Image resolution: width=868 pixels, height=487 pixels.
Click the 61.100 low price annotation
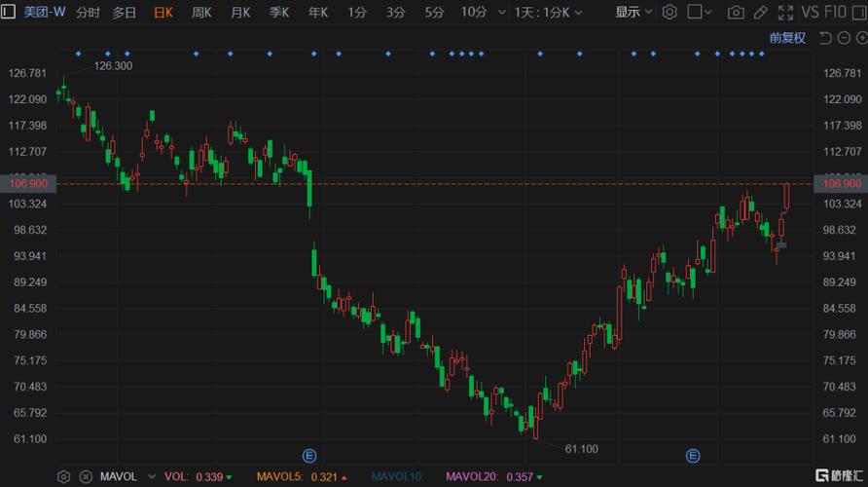coord(581,449)
